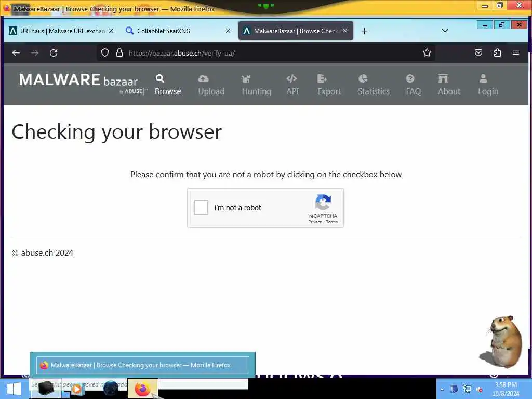Close the MalwareBazaar tab
The image size is (532, 399).
345,31
